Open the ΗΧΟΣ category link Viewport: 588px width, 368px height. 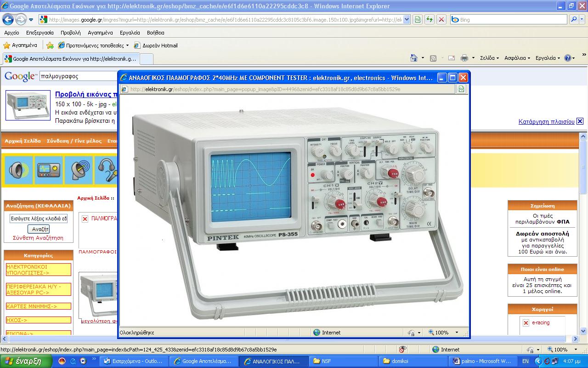[x=39, y=320]
